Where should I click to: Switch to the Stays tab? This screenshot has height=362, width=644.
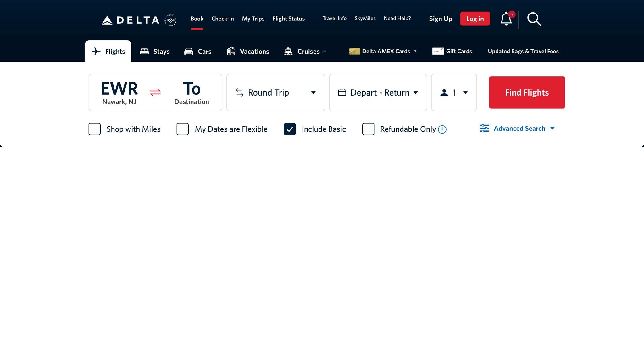(x=155, y=51)
